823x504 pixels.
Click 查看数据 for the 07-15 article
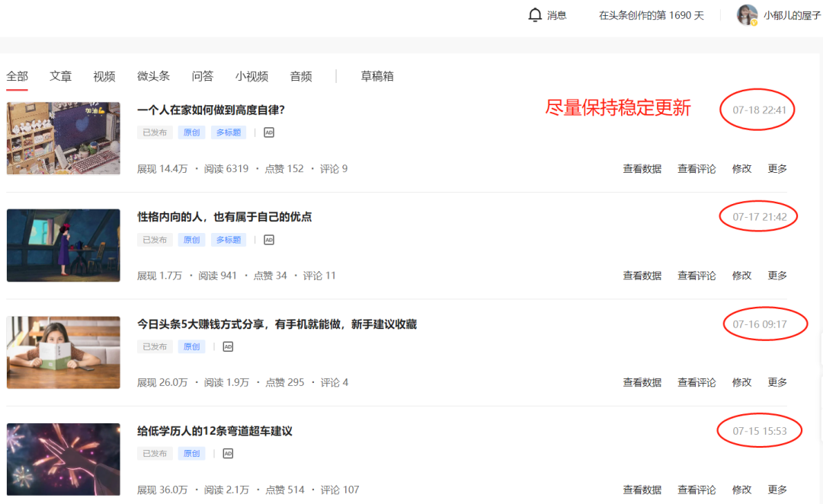coord(642,490)
